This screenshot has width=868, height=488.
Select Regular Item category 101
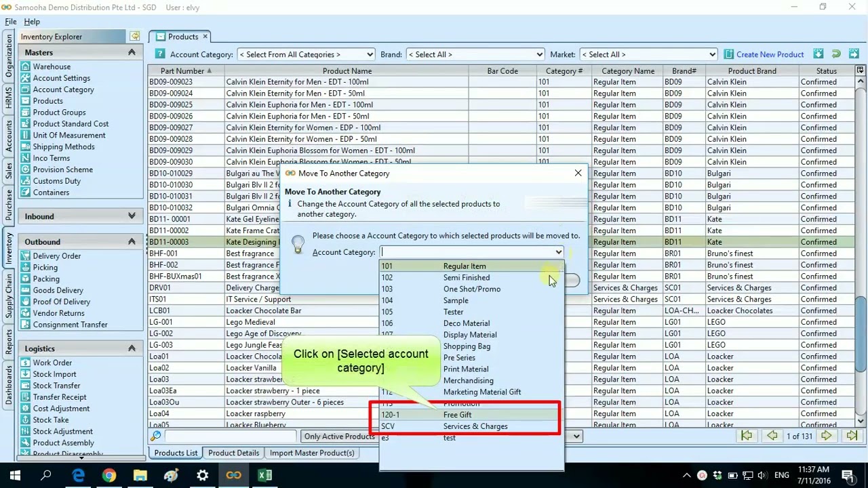click(471, 266)
